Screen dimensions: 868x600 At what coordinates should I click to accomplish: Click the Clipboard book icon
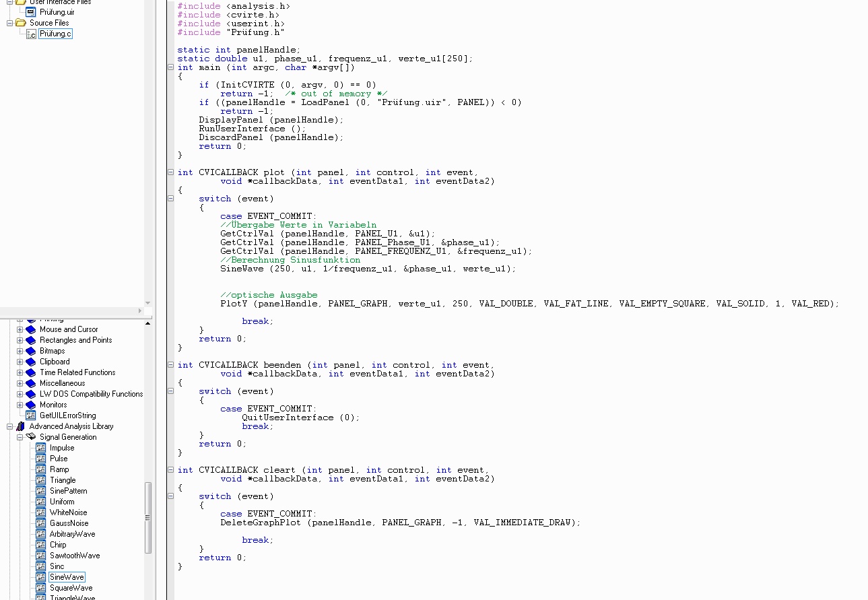30,362
